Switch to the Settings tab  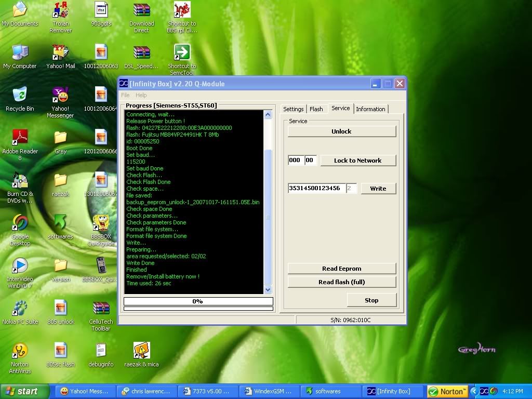click(293, 109)
